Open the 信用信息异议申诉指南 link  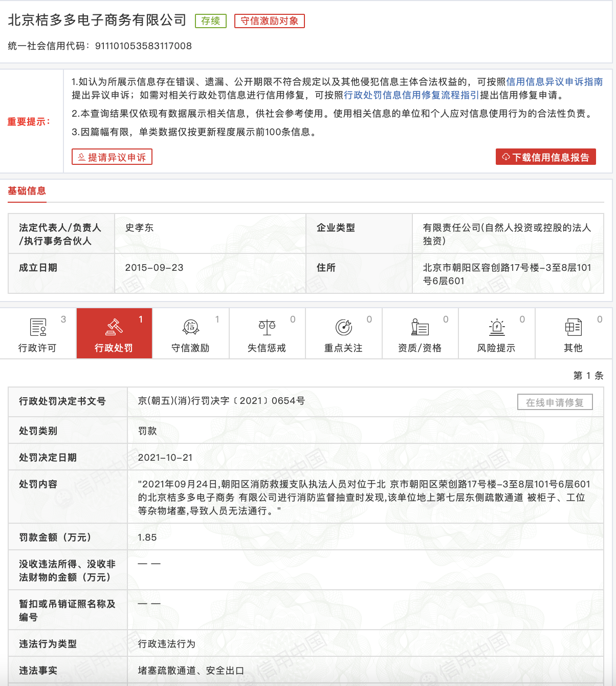[x=554, y=82]
